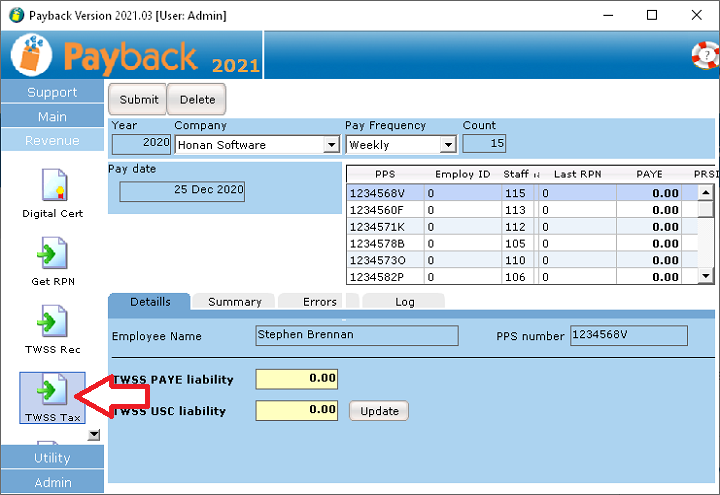The height and width of the screenshot is (495, 720).
Task: Click the Delete button
Action: [x=197, y=99]
